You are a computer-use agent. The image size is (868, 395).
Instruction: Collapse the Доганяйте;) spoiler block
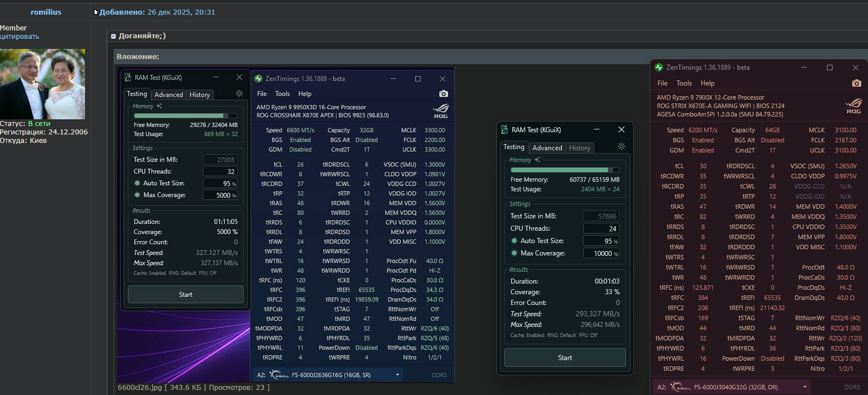[x=113, y=36]
